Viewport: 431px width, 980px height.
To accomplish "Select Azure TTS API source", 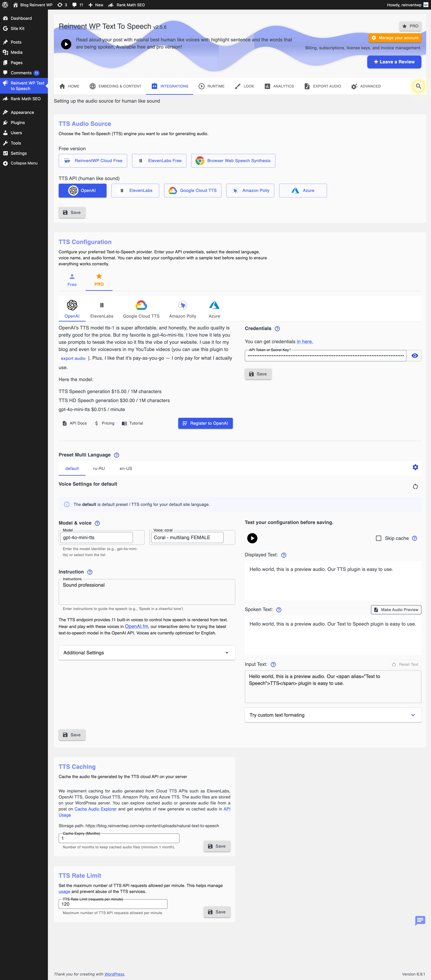I will pyautogui.click(x=303, y=191).
